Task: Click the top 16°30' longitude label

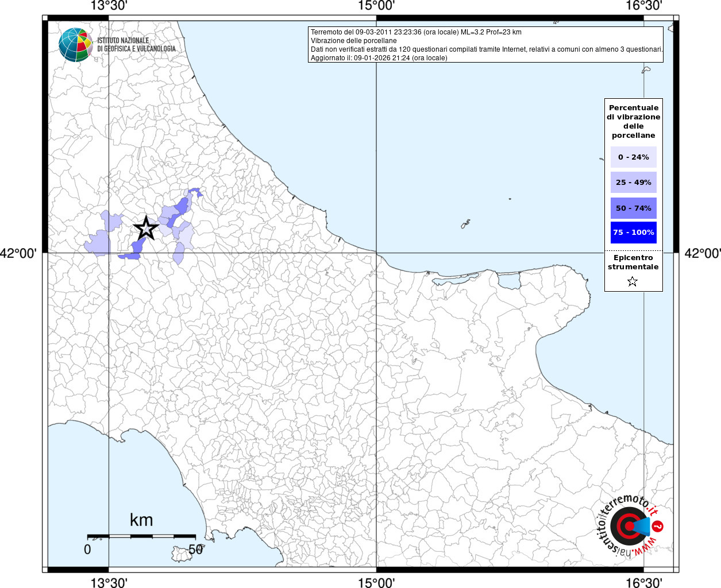Action: point(644,6)
